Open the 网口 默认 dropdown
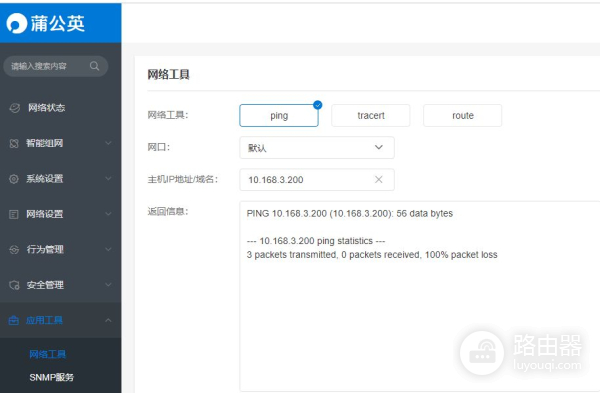600x393 pixels. pos(317,148)
